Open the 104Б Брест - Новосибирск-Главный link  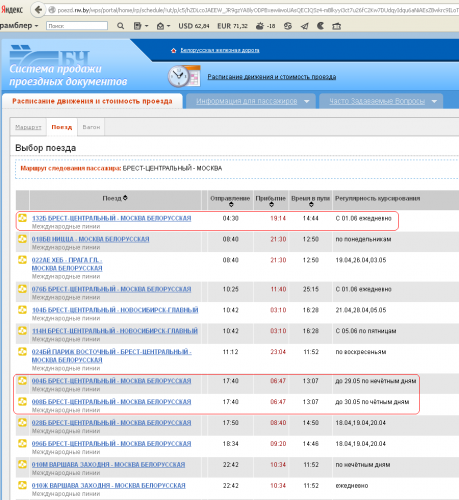pyautogui.click(x=115, y=310)
